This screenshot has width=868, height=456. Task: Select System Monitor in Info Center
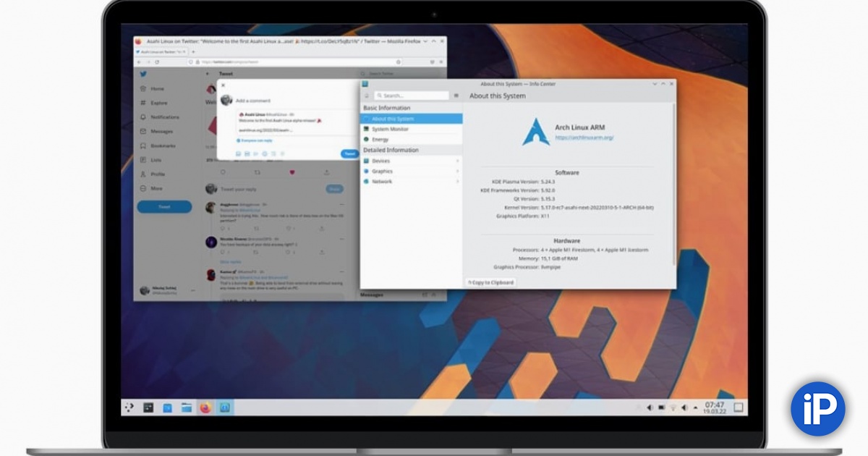click(x=412, y=129)
